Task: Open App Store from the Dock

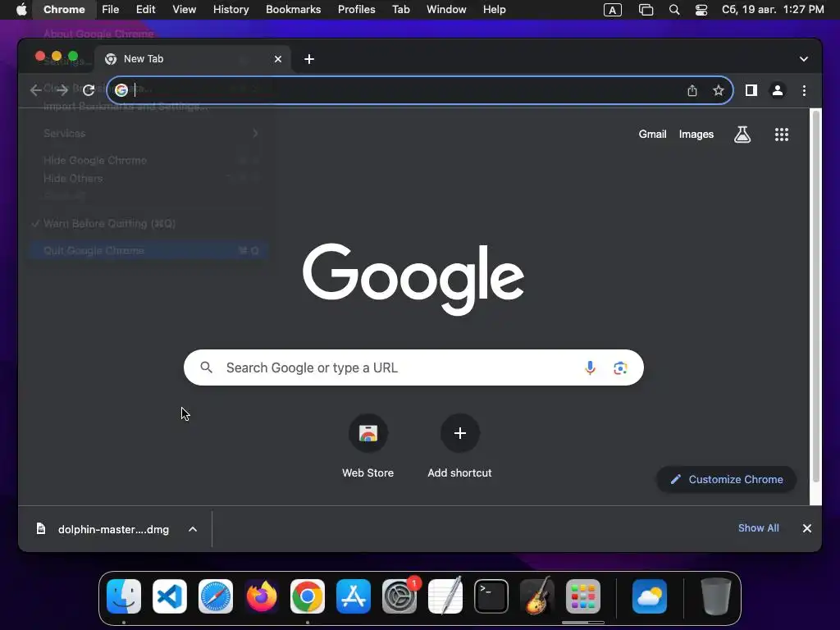Action: click(x=354, y=596)
